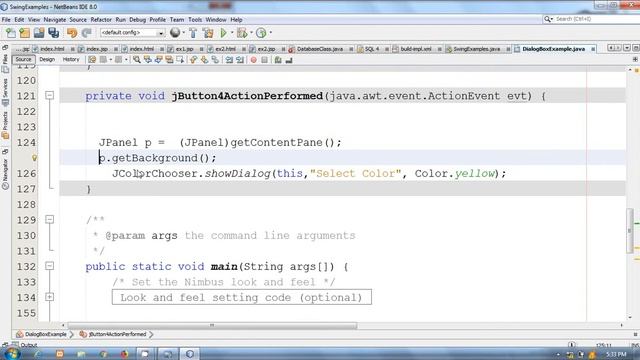Click the lightbulb hint icon on line 125
The image size is (640, 360).
(34, 158)
